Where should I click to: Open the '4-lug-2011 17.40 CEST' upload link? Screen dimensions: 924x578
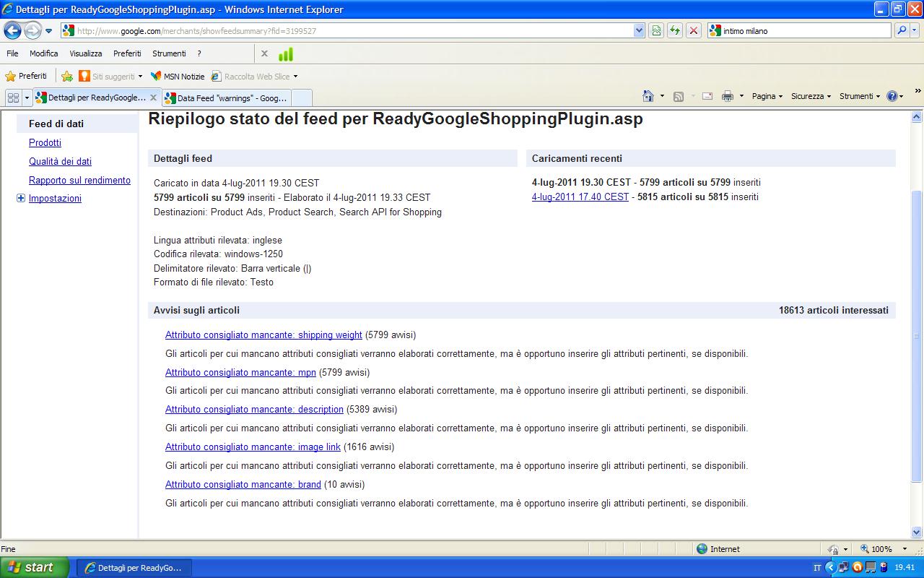click(x=580, y=197)
